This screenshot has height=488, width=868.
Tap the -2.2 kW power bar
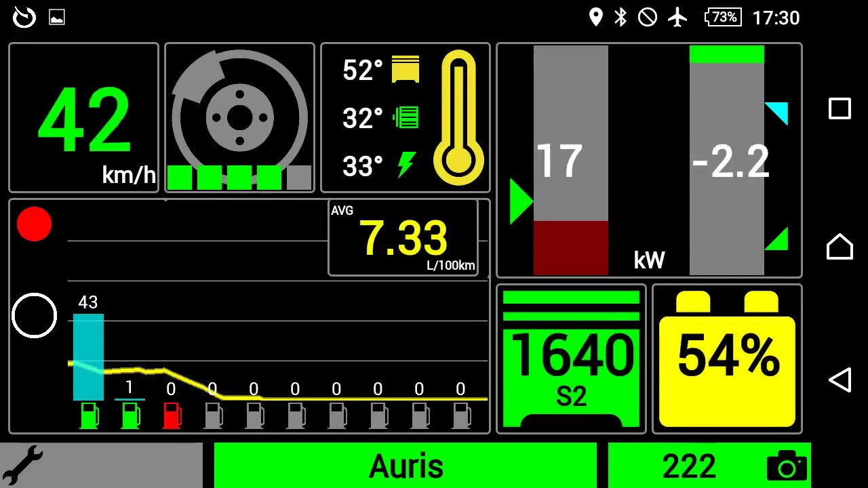tap(727, 160)
